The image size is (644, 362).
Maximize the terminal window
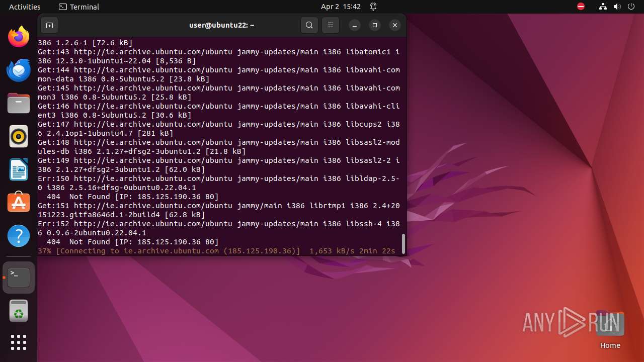[x=375, y=25]
